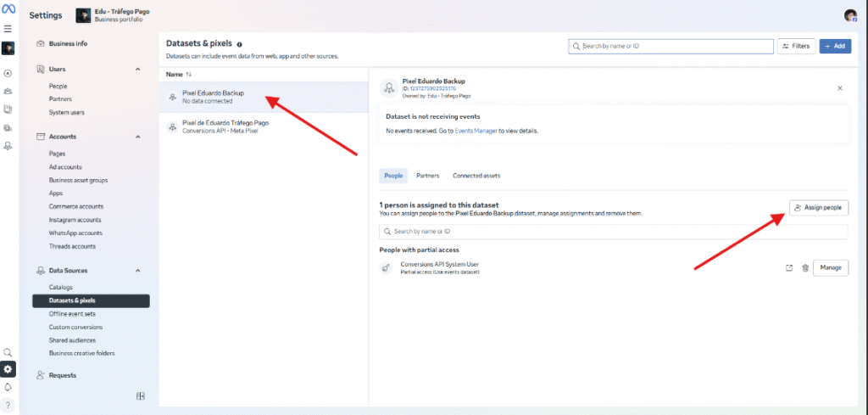
Task: Follow the Events Manager link
Action: [x=475, y=131]
